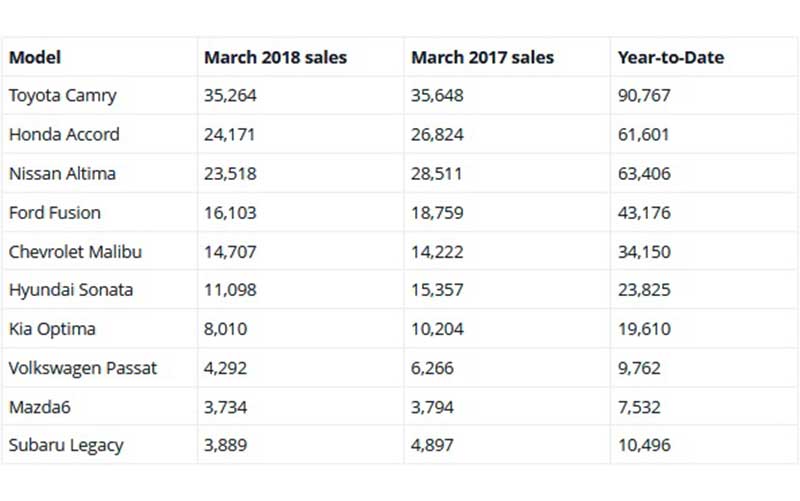The height and width of the screenshot is (501, 800).
Task: Select the 90,767 year-to-date value
Action: [x=645, y=96]
